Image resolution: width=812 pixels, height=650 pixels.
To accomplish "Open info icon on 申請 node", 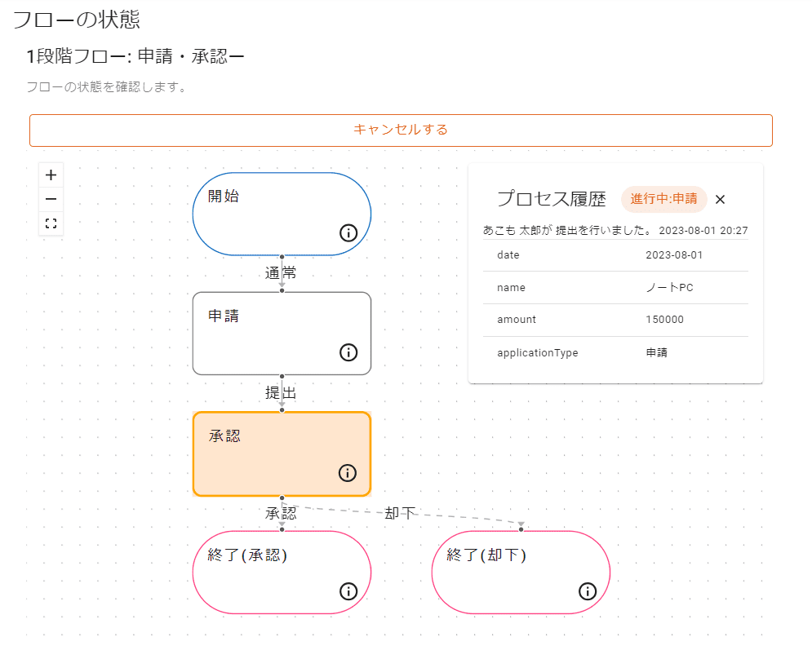I will (348, 352).
